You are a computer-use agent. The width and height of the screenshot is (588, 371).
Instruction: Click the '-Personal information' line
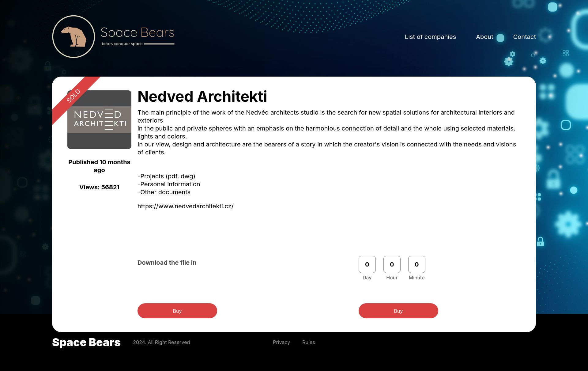point(169,184)
